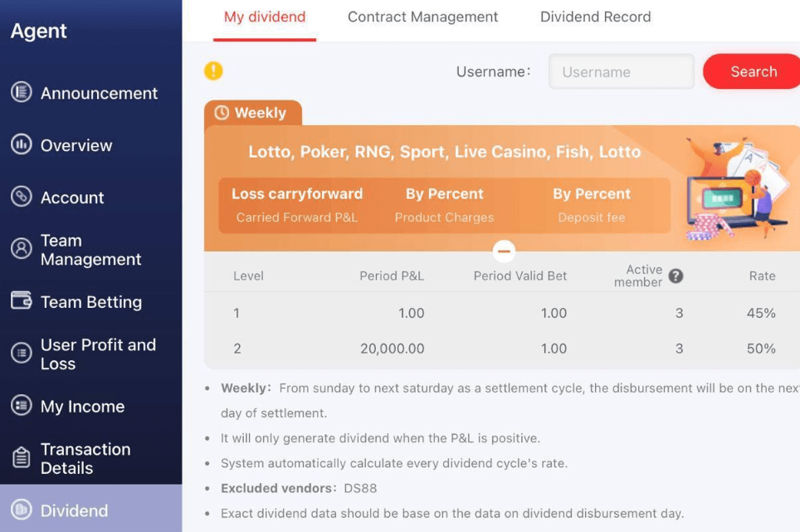Image resolution: width=800 pixels, height=532 pixels.
Task: Click the level 2 dividend row
Action: tap(498, 349)
